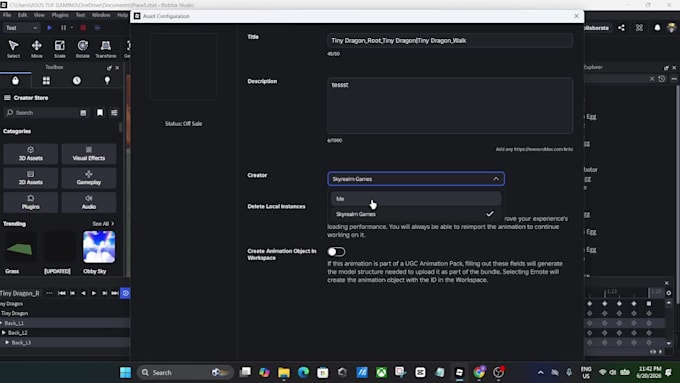This screenshot has width=680, height=383.
Task: Open the Test mode dropdown
Action: click(21, 28)
